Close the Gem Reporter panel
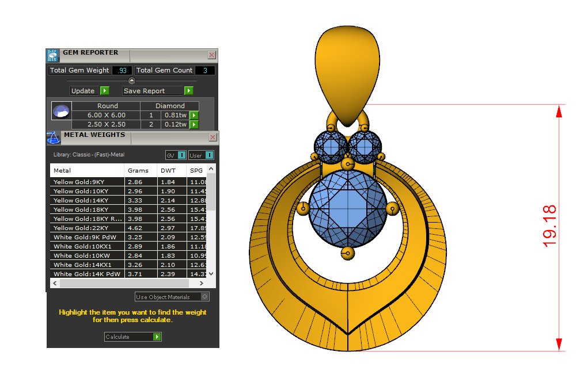Image resolution: width=588 pixels, height=371 pixels. coord(211,55)
